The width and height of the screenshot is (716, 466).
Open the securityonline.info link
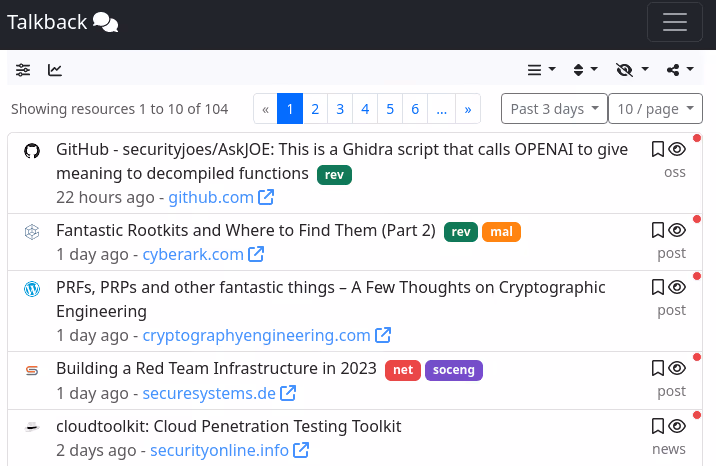click(219, 450)
